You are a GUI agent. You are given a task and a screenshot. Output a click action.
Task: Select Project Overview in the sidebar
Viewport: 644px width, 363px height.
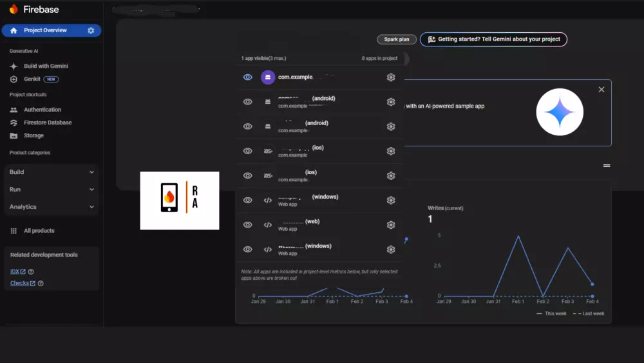tap(52, 30)
